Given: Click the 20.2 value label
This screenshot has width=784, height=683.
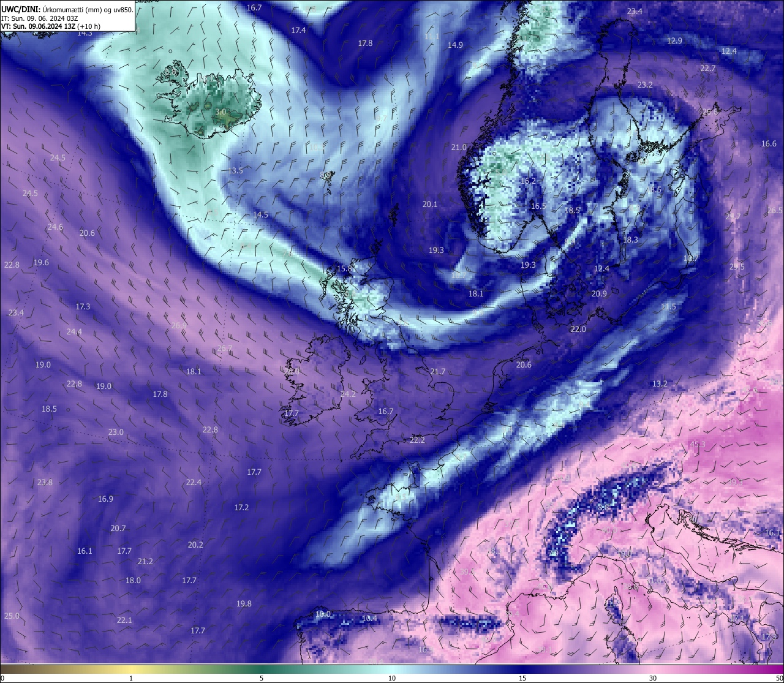Looking at the screenshot, I should click(x=195, y=545).
